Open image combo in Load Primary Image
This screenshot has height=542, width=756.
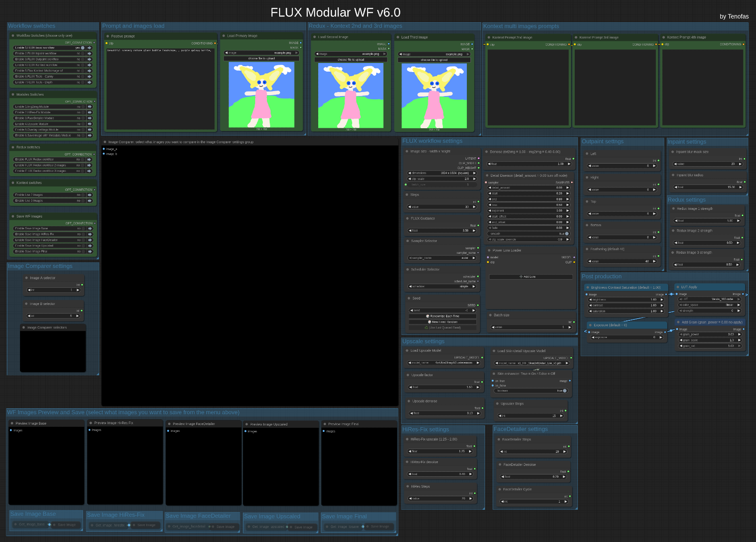[x=262, y=53]
